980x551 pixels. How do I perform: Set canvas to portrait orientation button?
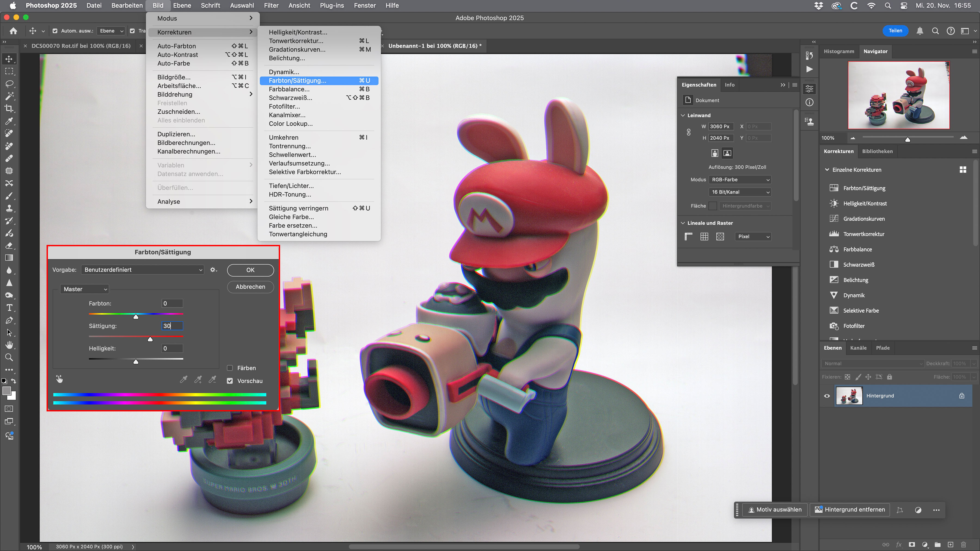[715, 153]
